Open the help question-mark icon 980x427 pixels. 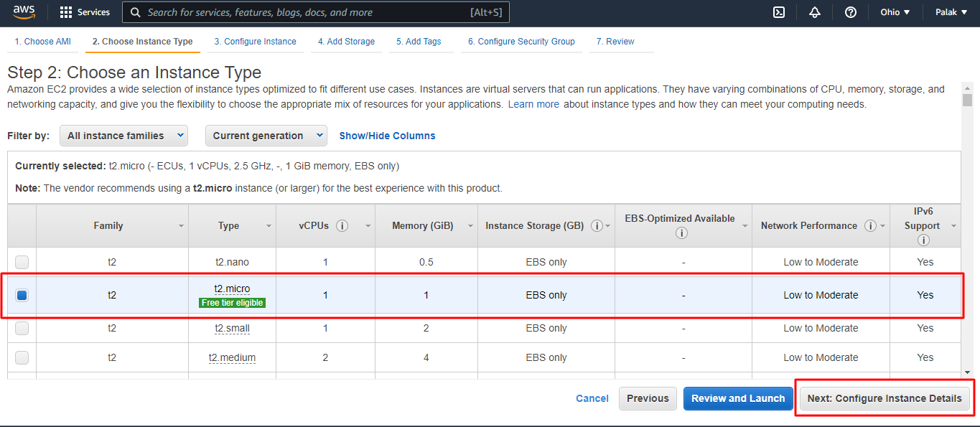[x=851, y=12]
